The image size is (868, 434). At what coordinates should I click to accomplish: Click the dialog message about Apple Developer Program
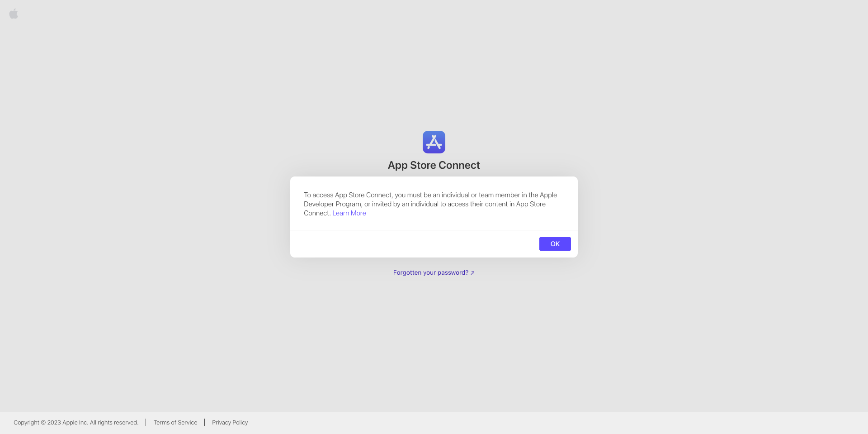coord(430,204)
